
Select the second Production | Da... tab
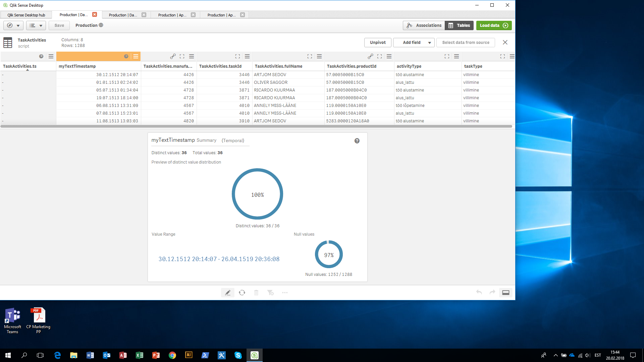(123, 15)
